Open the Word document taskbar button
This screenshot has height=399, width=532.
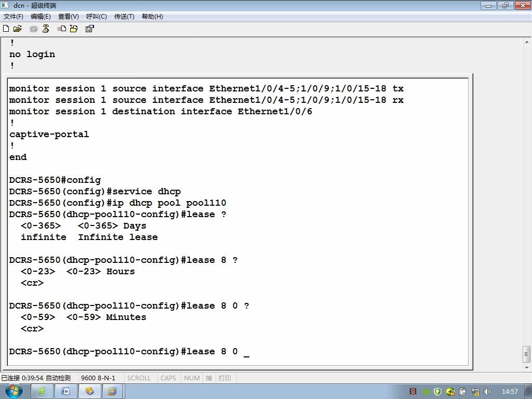click(x=66, y=392)
